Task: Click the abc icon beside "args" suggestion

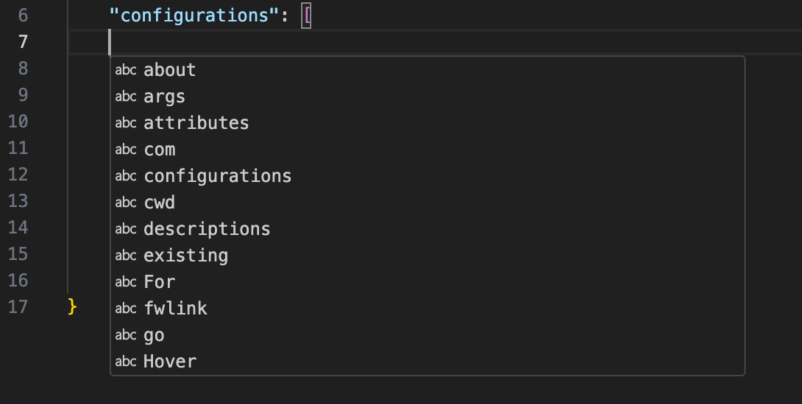Action: pos(125,97)
